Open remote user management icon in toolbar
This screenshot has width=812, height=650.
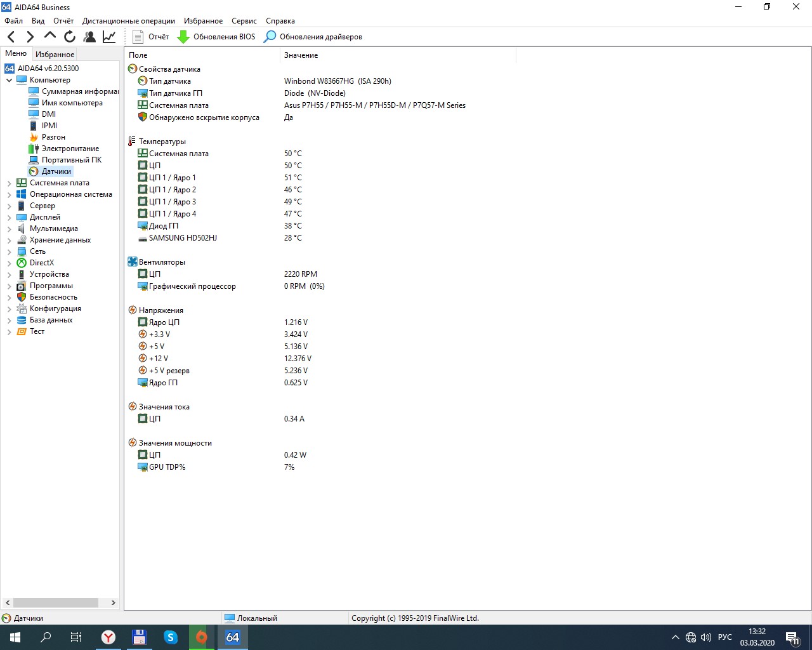click(89, 37)
